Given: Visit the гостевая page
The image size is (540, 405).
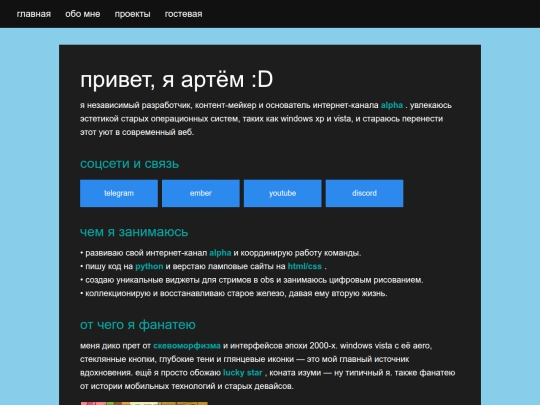Looking at the screenshot, I should 184,14.
